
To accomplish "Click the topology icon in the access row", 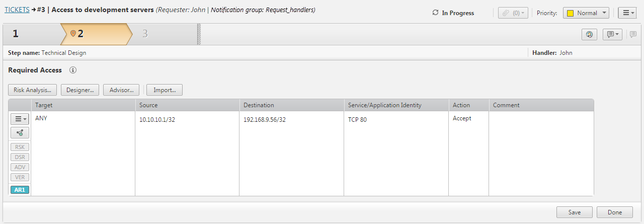I will point(20,133).
